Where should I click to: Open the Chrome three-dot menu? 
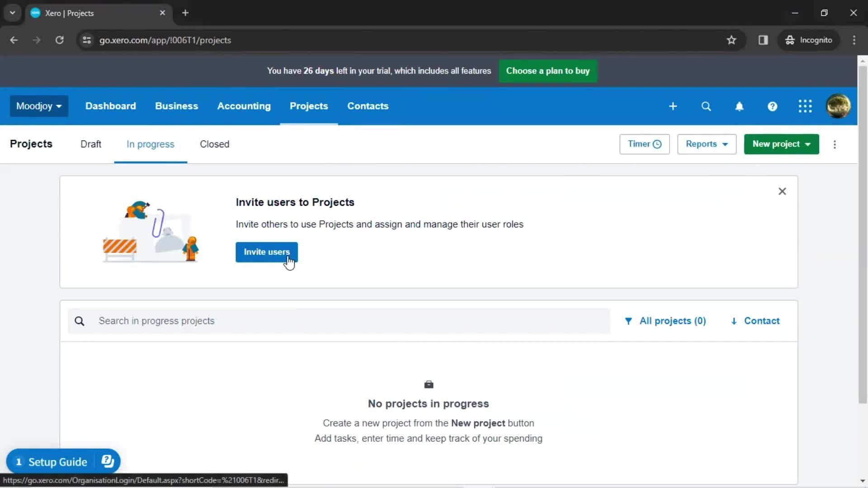[x=854, y=40]
